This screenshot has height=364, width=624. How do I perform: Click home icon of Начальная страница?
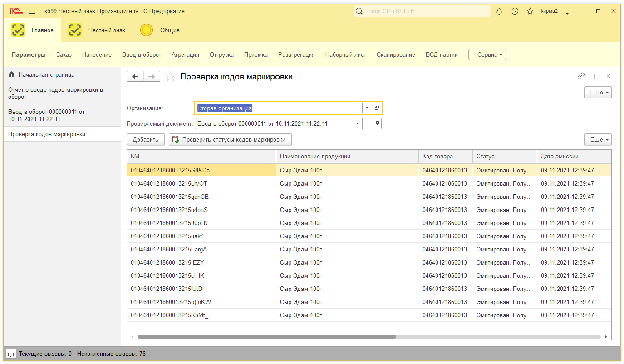12,74
